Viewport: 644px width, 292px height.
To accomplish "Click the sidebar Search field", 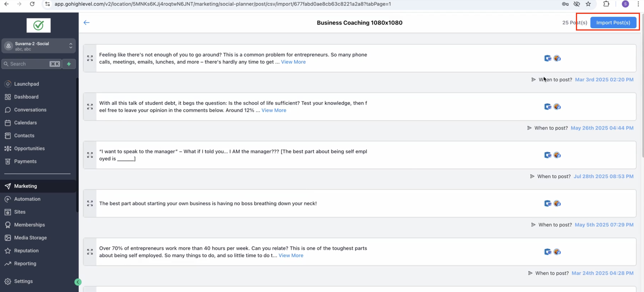I will pyautogui.click(x=32, y=64).
